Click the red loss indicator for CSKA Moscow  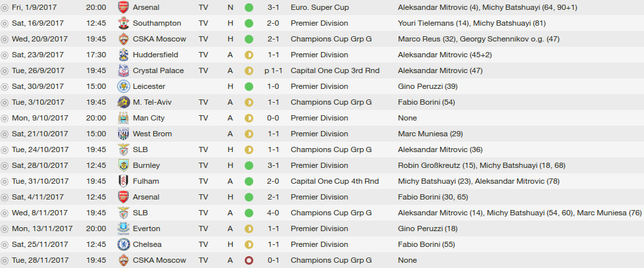(x=249, y=261)
